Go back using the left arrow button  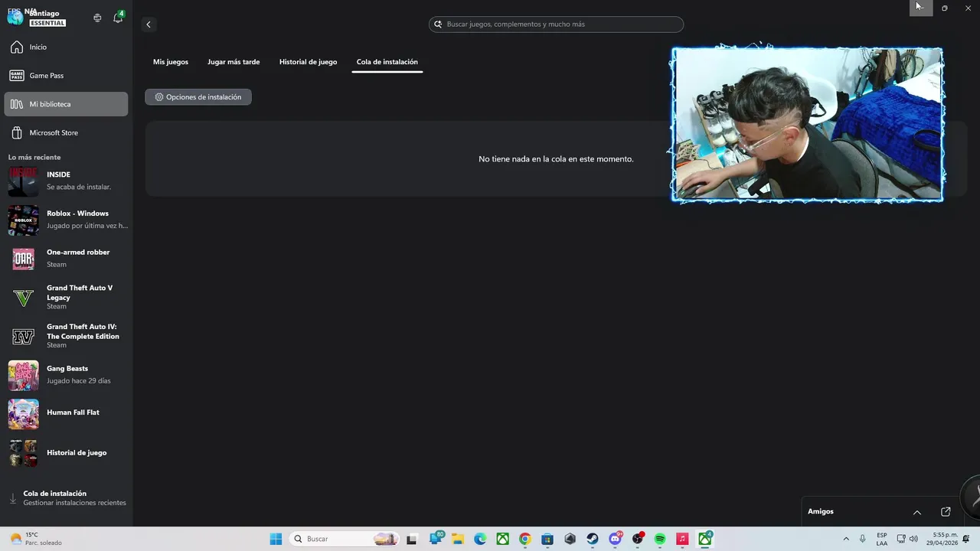[x=149, y=24]
